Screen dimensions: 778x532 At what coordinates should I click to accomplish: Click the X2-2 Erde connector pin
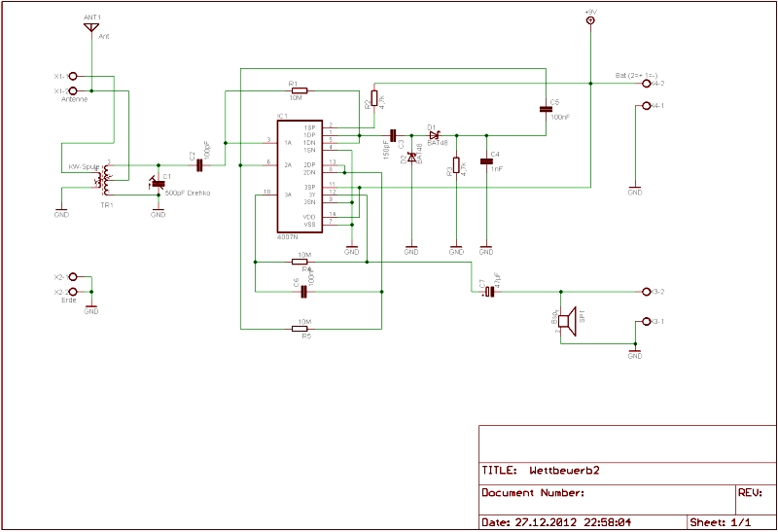(72, 292)
